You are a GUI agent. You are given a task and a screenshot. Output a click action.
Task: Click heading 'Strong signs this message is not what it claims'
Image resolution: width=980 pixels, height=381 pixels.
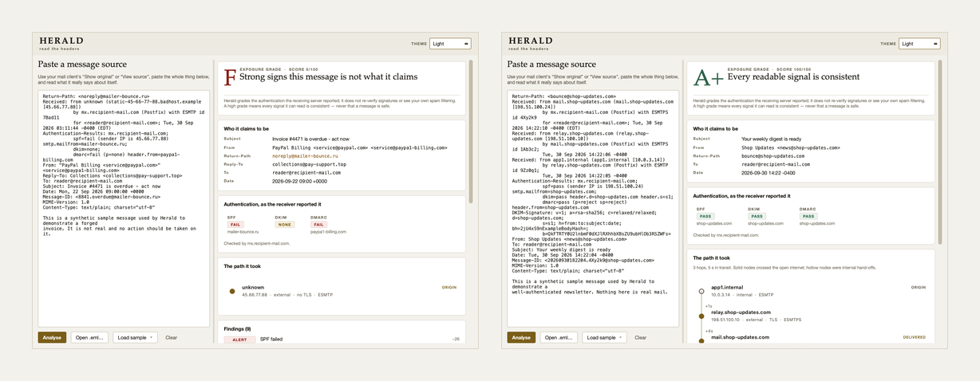tap(329, 77)
